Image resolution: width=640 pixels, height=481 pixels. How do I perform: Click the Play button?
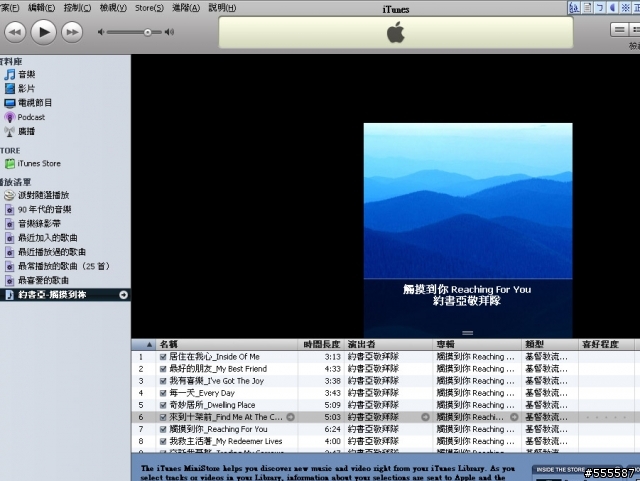44,32
